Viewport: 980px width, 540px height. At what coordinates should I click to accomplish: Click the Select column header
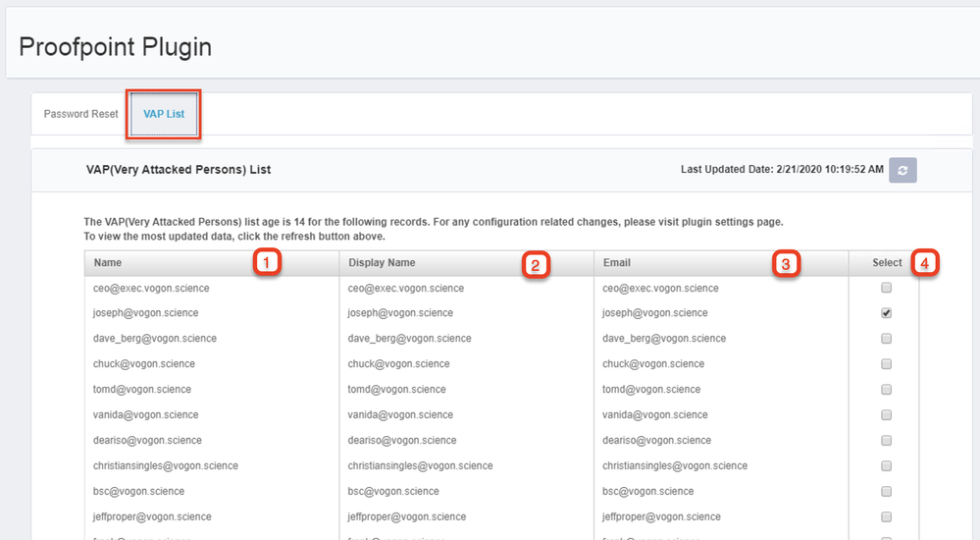[x=886, y=263]
